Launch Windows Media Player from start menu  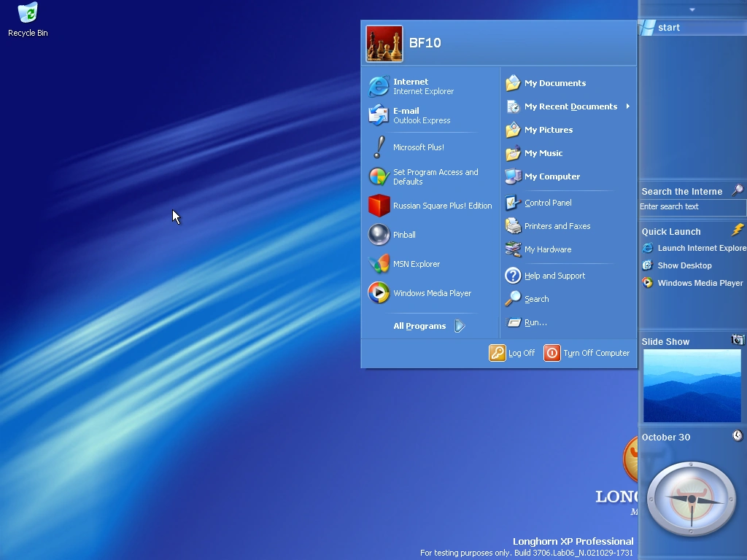pos(379,293)
